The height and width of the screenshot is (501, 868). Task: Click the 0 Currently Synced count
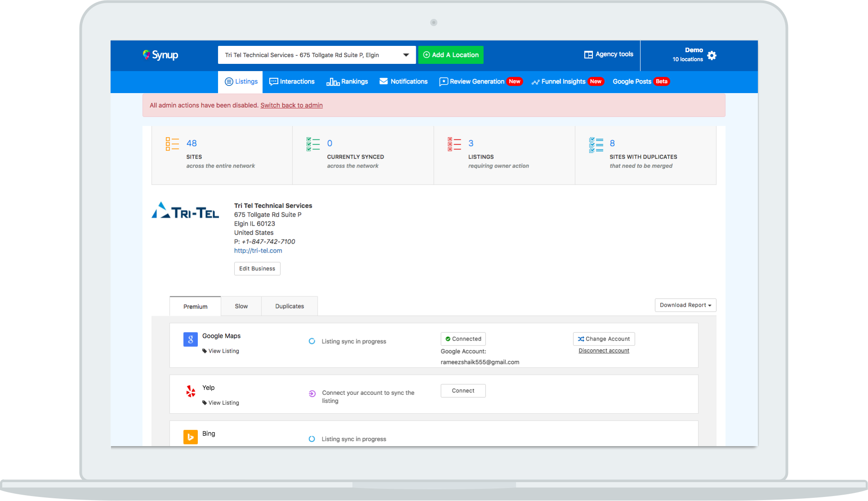point(329,143)
